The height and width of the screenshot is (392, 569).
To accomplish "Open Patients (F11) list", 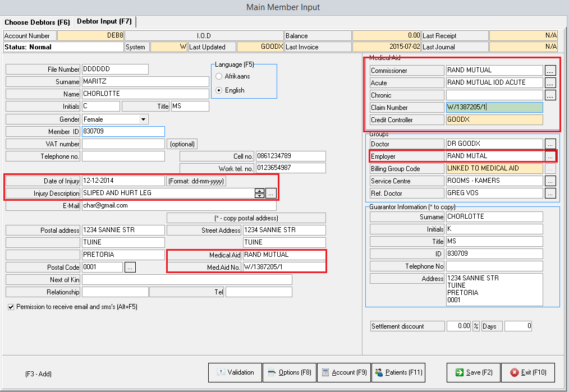I will pyautogui.click(x=399, y=372).
